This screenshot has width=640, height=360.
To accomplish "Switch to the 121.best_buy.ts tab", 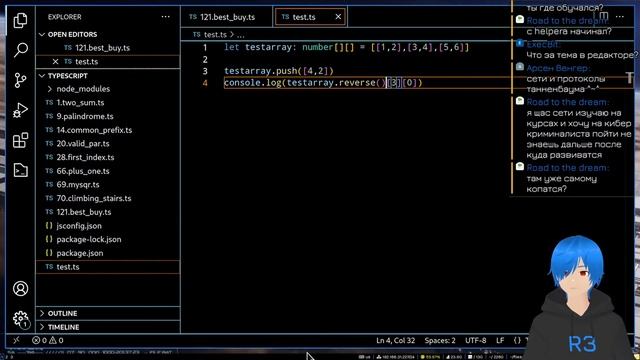I will [x=227, y=17].
